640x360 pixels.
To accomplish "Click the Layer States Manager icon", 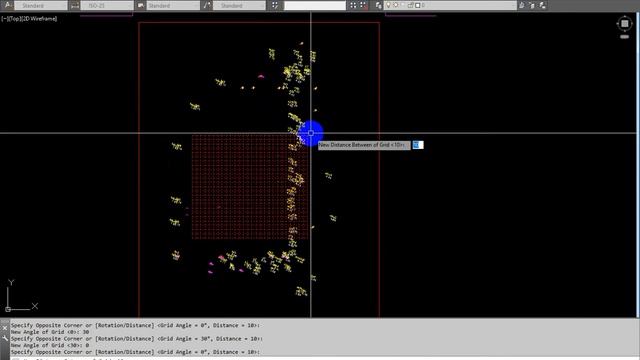I will [542, 5].
